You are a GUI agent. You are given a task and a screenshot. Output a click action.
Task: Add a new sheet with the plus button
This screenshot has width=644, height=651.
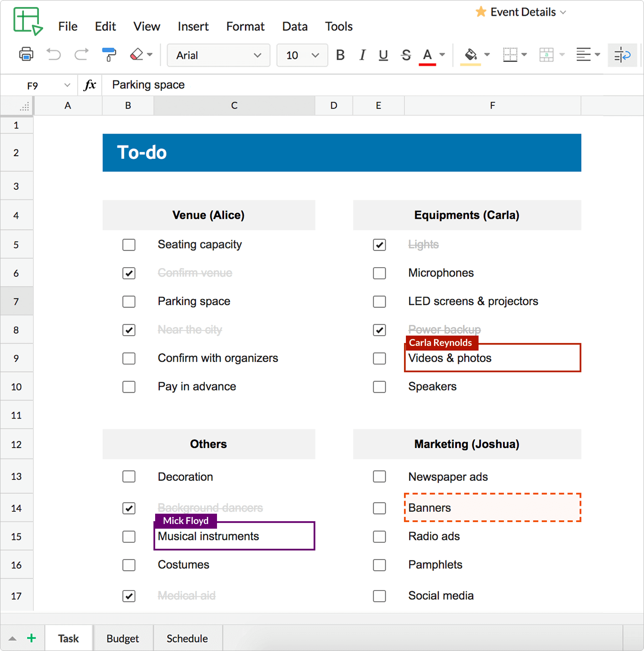pyautogui.click(x=31, y=638)
